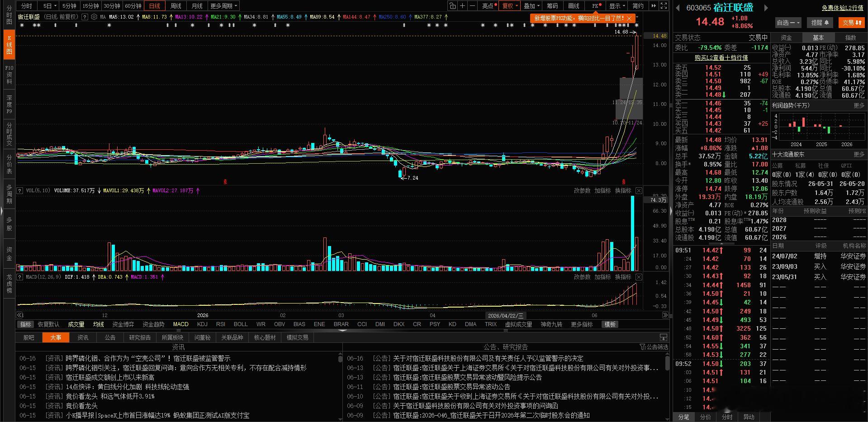The width and height of the screenshot is (868, 422).
Task: Toggle the 简约 simple mode
Action: [638, 6]
